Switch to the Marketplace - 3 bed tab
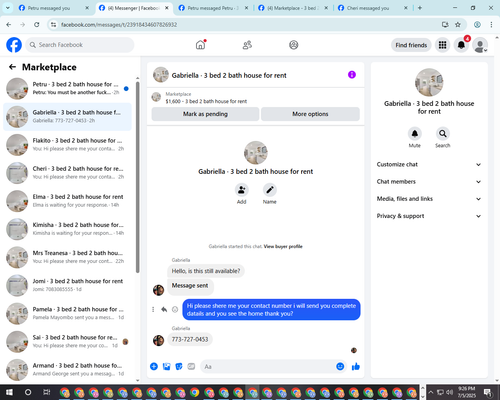The height and width of the screenshot is (400, 500). coord(293,8)
